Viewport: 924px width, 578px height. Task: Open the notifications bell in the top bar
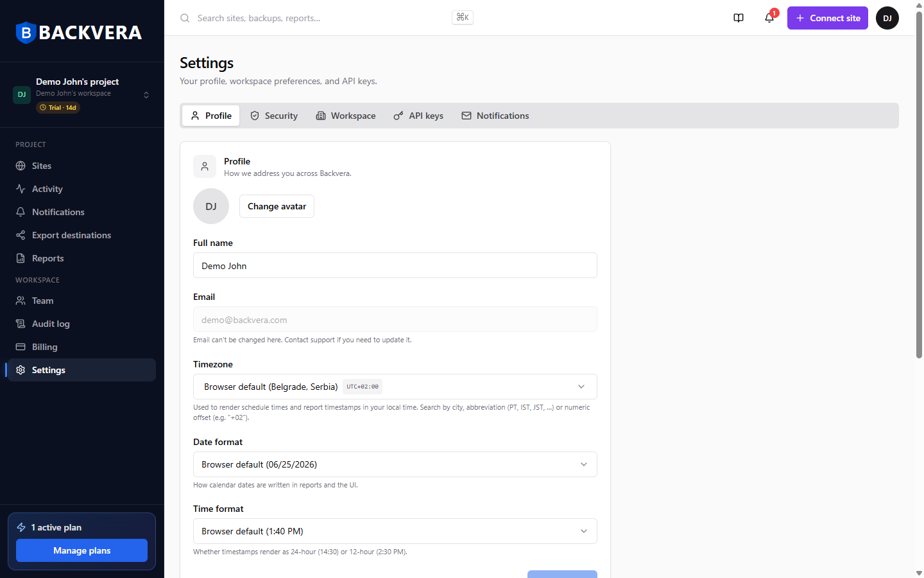click(769, 18)
